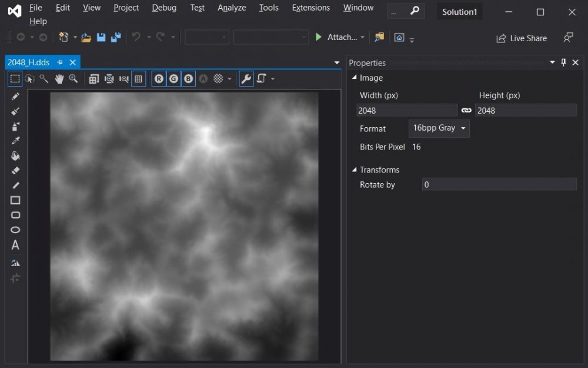Collapse the Transforms section
Screen dimensions: 588x368
pos(354,170)
